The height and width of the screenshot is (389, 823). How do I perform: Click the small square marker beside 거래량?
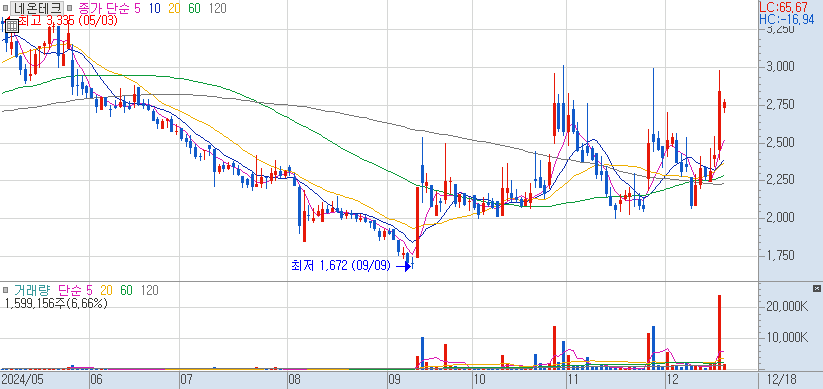point(6,290)
